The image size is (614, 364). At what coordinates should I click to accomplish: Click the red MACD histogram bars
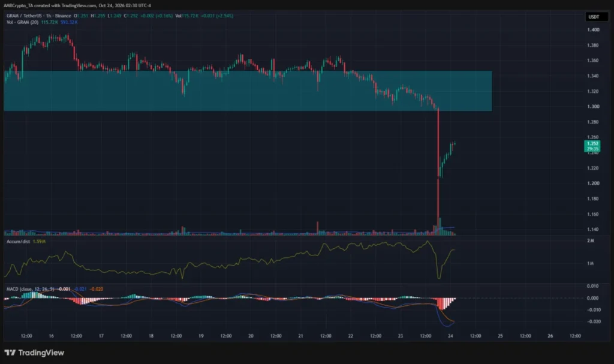(x=444, y=303)
